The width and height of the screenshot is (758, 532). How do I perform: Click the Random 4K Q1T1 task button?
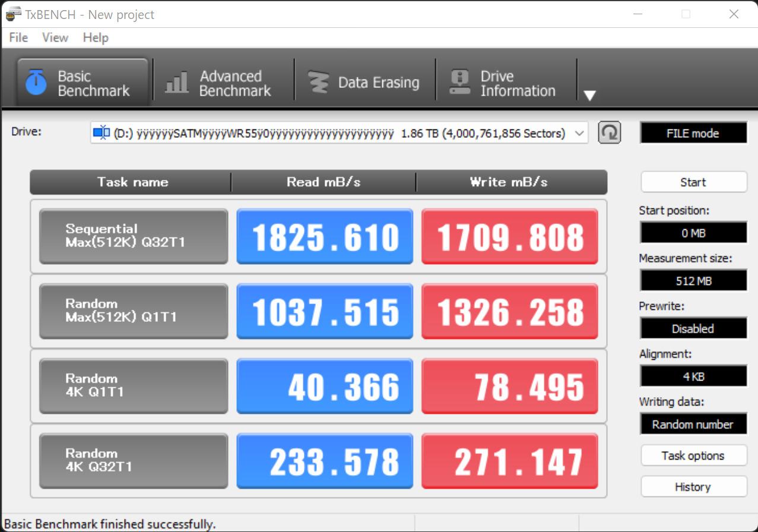(x=134, y=386)
